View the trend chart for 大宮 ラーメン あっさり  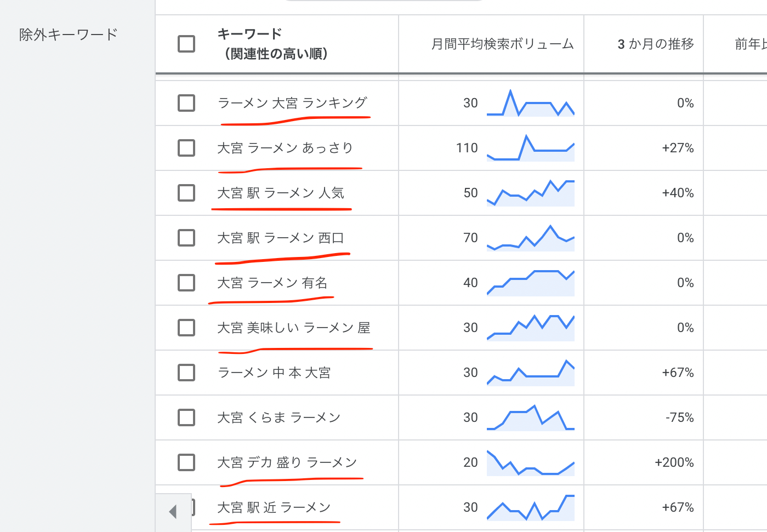coord(530,148)
